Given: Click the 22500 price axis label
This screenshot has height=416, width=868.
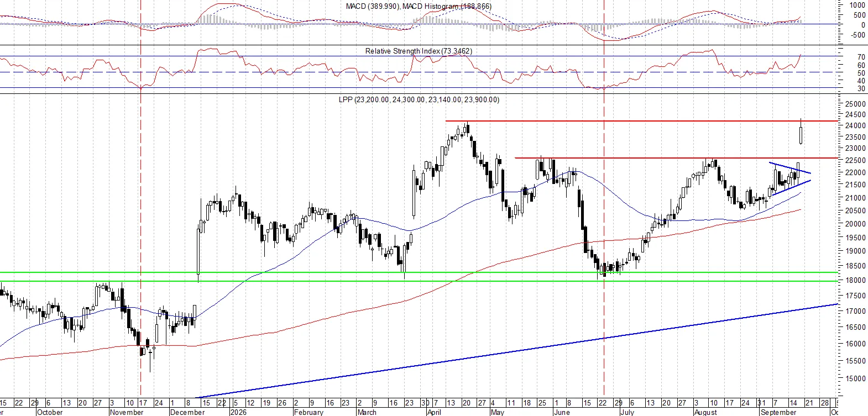Looking at the screenshot, I should tap(855, 160).
